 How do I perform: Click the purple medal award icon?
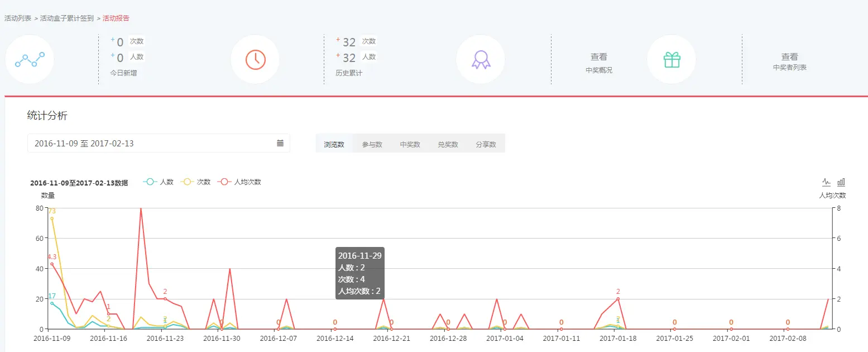[480, 59]
